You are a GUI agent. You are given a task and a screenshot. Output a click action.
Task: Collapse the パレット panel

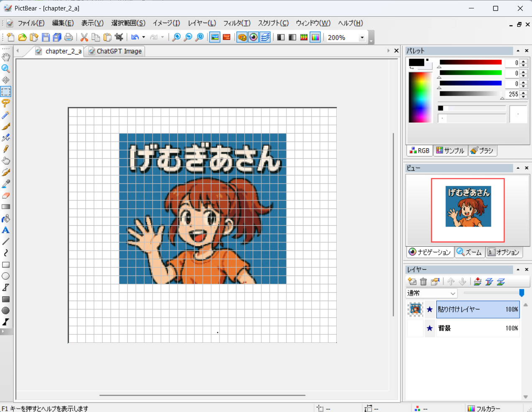click(x=518, y=51)
